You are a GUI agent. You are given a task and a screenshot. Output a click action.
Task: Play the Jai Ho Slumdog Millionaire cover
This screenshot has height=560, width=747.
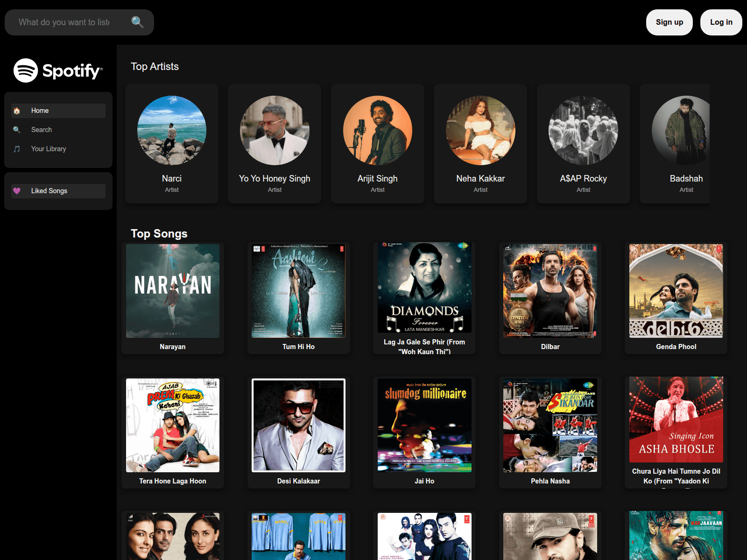coord(424,425)
